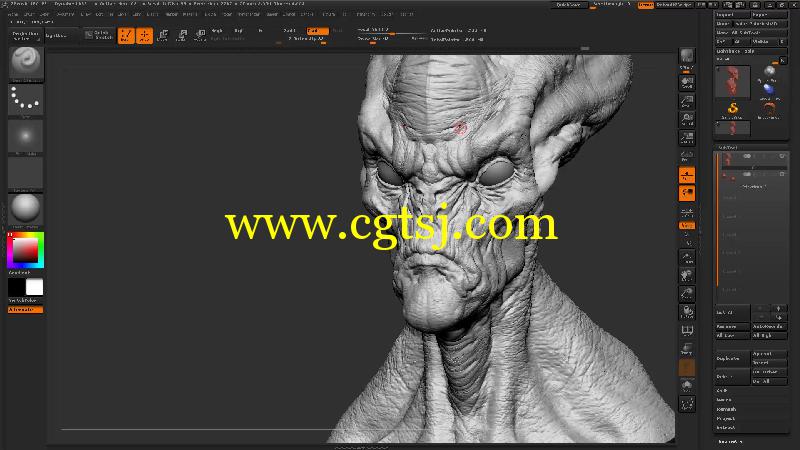Image resolution: width=800 pixels, height=450 pixels.
Task: Open current brush thumbnail picker
Action: pos(26,64)
